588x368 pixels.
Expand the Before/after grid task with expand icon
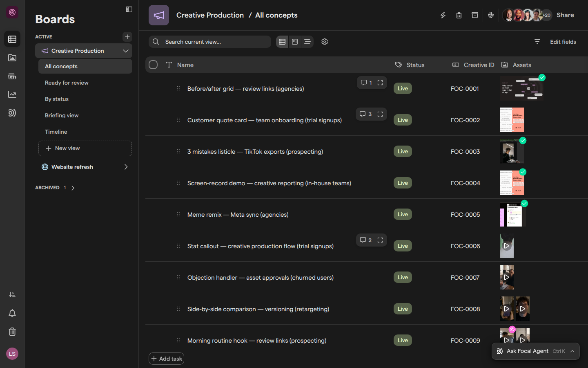[380, 83]
